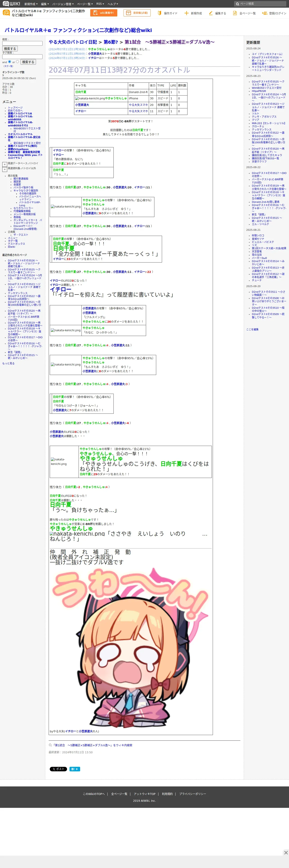Open the 操作ガイド help guide
This screenshot has width=289, height=868.
click(167, 13)
